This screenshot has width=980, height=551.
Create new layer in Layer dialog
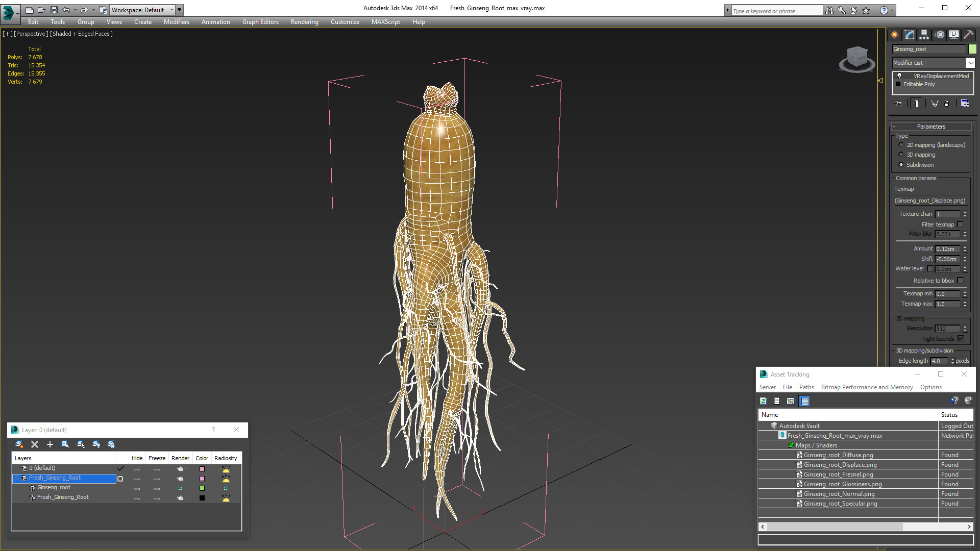pos(19,444)
